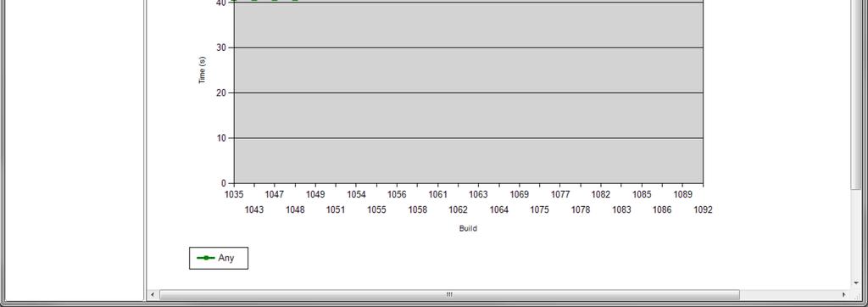Click the horizontal scrollbar left arrow
Screen dimensions: 868x307
(x=153, y=295)
